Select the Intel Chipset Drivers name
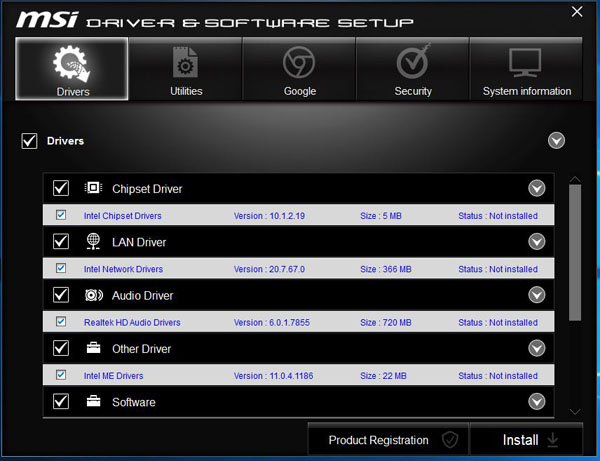600x461 pixels. click(122, 216)
